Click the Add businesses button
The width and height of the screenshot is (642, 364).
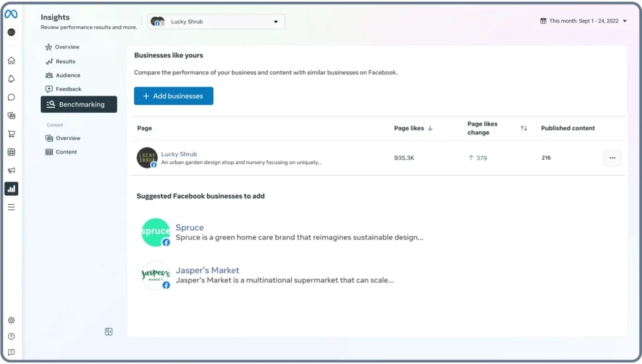click(174, 96)
